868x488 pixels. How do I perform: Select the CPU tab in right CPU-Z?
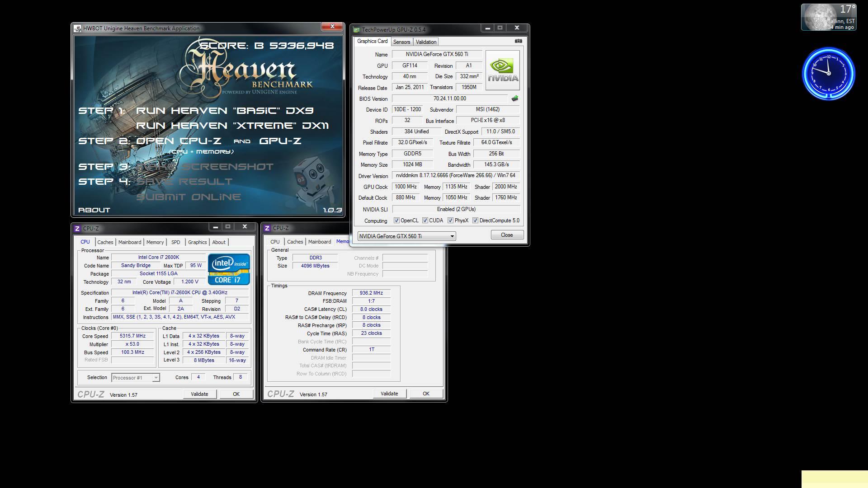(275, 242)
